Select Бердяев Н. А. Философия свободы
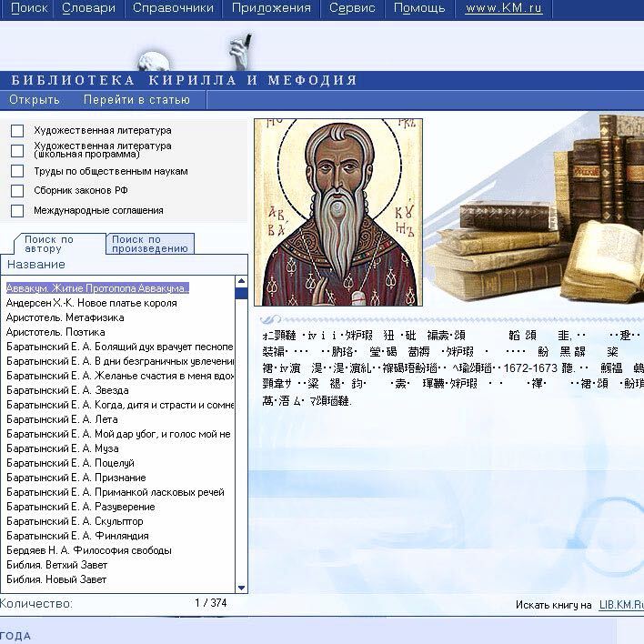644x644 pixels. point(89,550)
